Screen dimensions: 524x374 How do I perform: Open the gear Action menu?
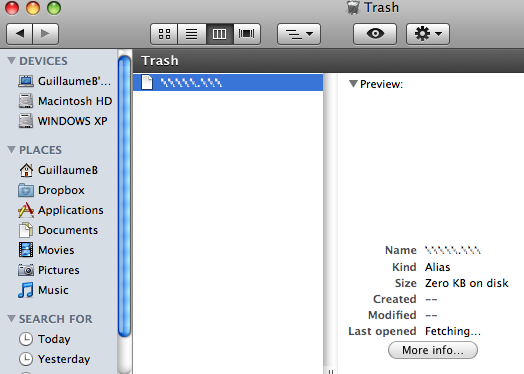click(x=428, y=34)
